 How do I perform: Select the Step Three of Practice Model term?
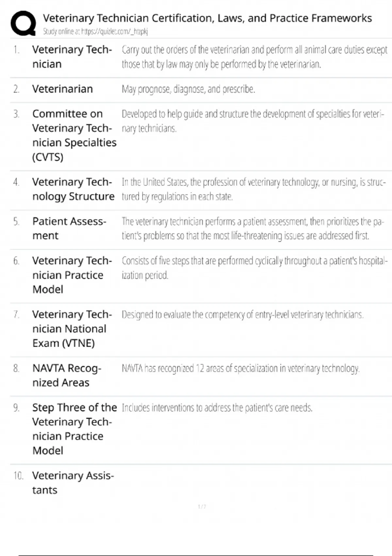click(74, 429)
